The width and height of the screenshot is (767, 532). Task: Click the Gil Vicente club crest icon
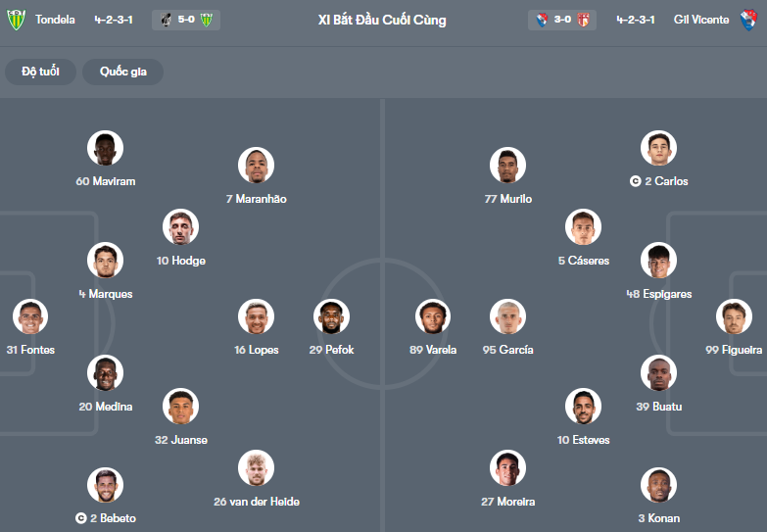click(x=749, y=20)
